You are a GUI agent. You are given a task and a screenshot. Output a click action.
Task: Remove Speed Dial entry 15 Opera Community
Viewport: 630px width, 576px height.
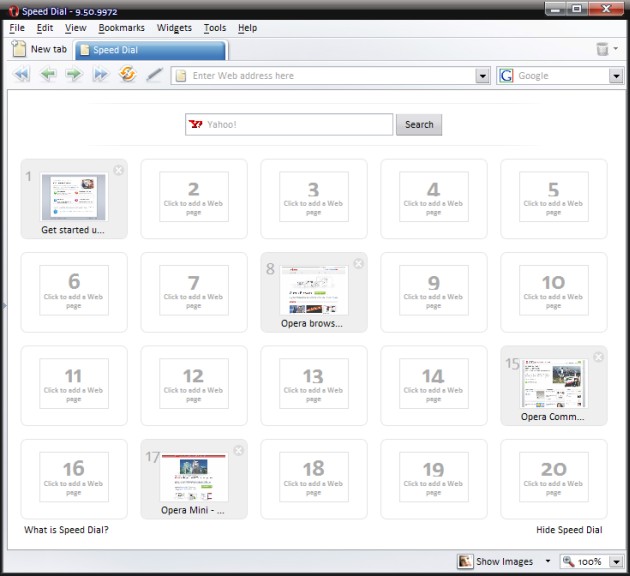(598, 357)
